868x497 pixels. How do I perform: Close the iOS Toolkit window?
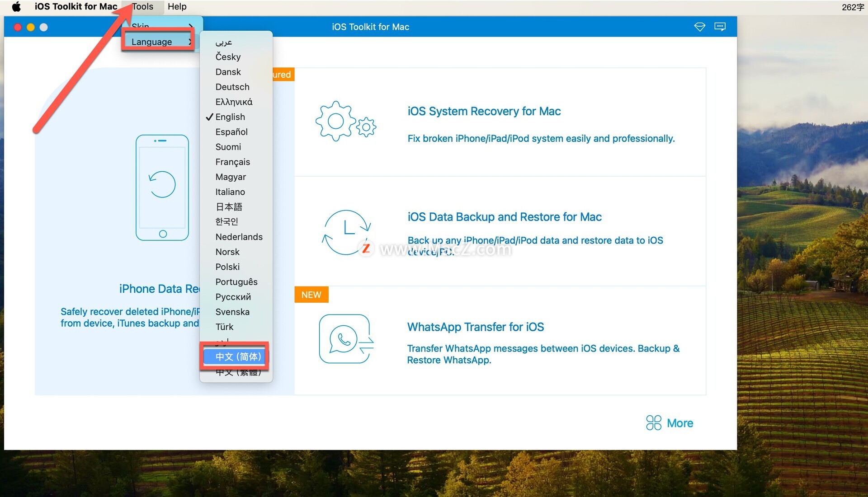point(18,27)
